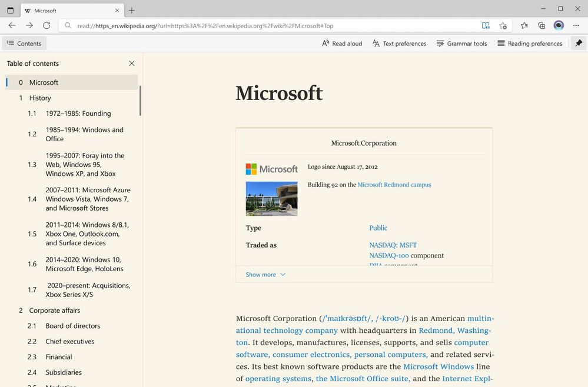Viewport: 588px width, 387px height.
Task: Exit Immersive Reader via address bar icon
Action: [486, 26]
